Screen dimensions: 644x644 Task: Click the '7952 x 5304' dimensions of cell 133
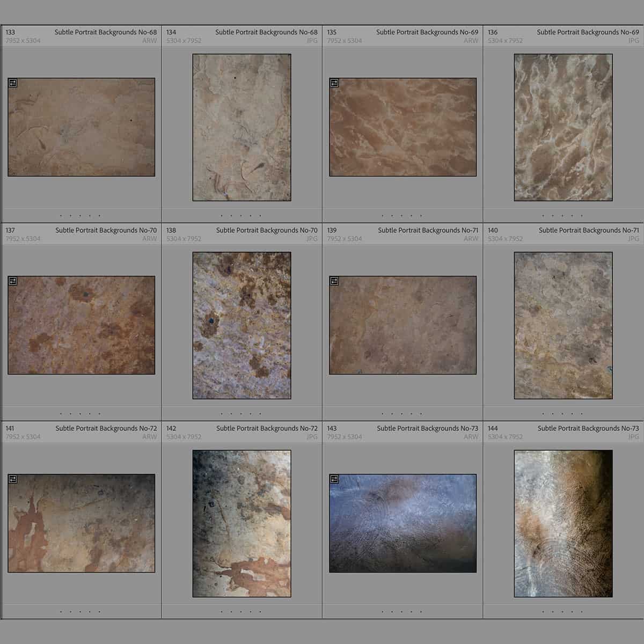point(23,41)
